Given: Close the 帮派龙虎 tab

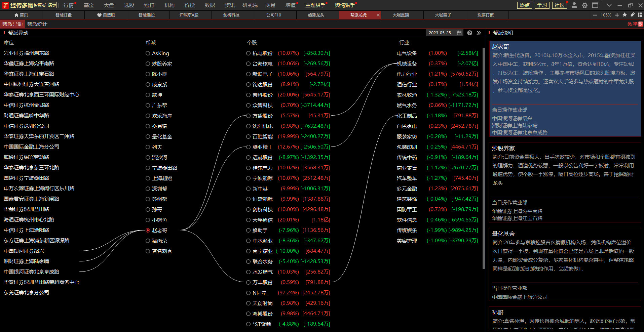Looking at the screenshot, I should tap(378, 15).
